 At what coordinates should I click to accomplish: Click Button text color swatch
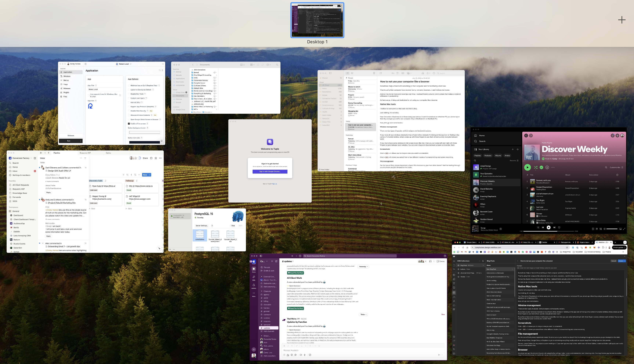(144, 142)
